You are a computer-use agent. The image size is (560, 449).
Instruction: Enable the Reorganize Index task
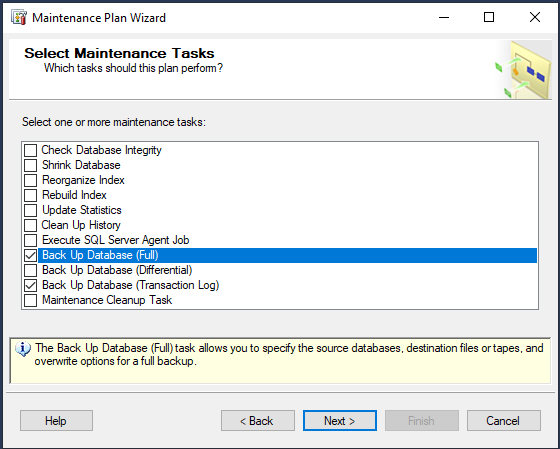[x=30, y=180]
